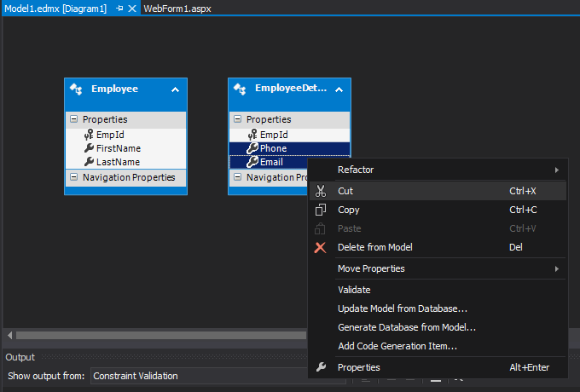The height and width of the screenshot is (392, 580).
Task: Click the key icon beside Employee EmpId
Action: (x=89, y=135)
